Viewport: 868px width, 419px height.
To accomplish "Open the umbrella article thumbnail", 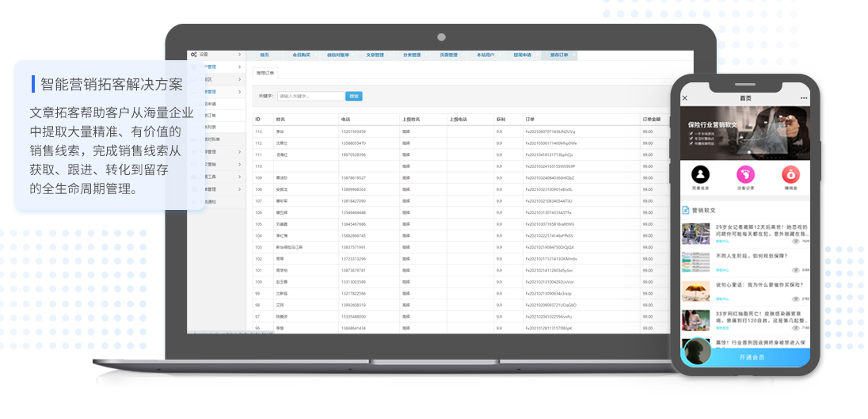I will pyautogui.click(x=696, y=291).
